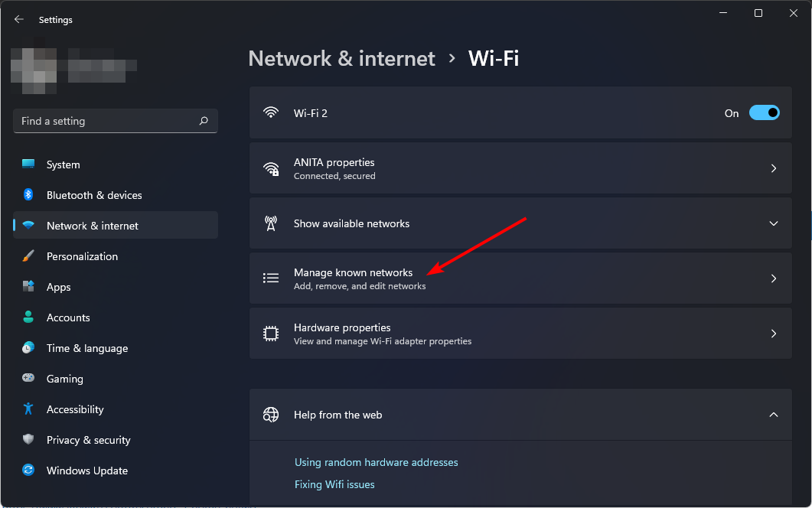Expand Show available networks chevron
Screen dimensions: 812x508
click(x=774, y=223)
